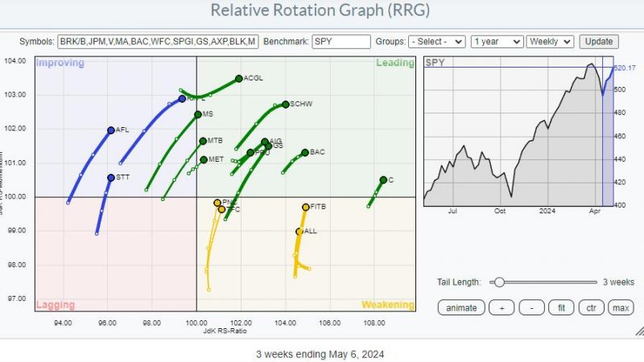The image size is (644, 362).
Task: Click the JdK RS-Ratio axis label
Action: click(225, 331)
